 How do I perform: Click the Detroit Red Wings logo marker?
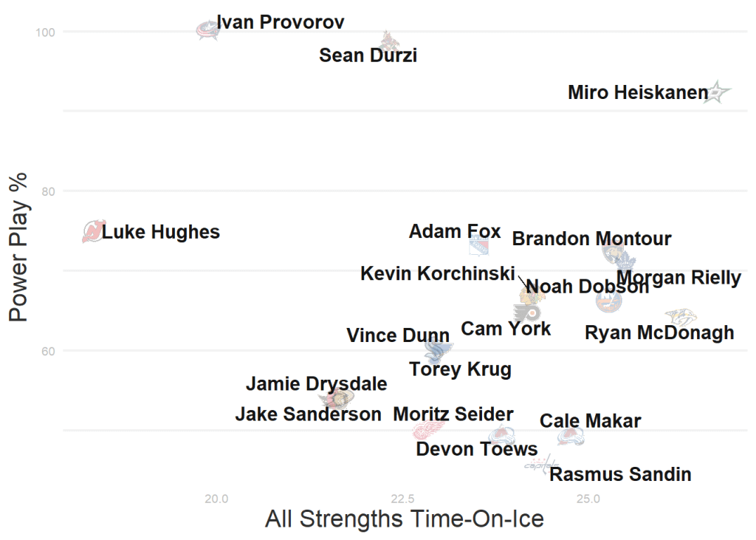point(425,431)
